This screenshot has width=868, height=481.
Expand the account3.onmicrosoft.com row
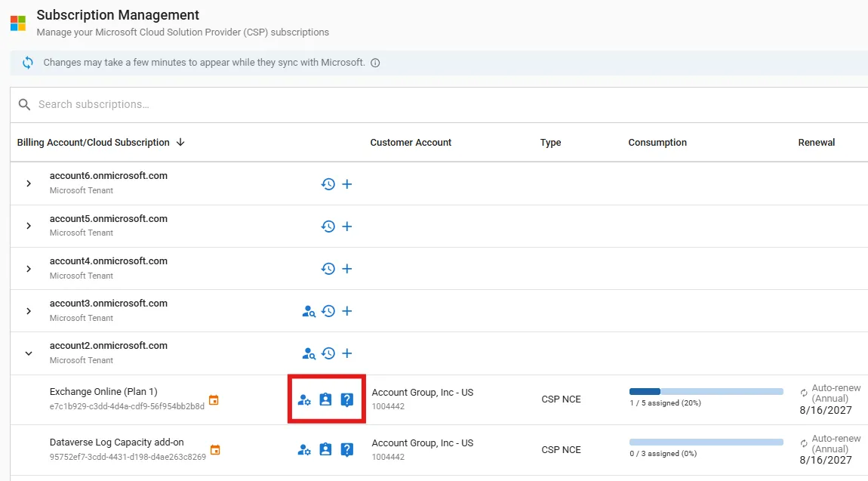coord(29,311)
